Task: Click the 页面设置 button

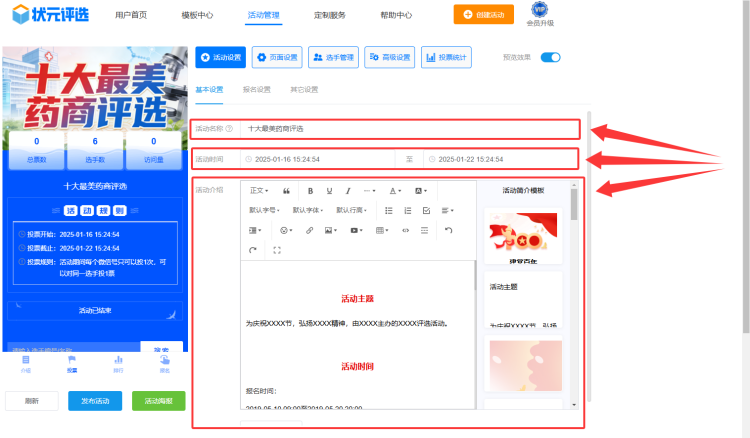Action: coord(277,57)
